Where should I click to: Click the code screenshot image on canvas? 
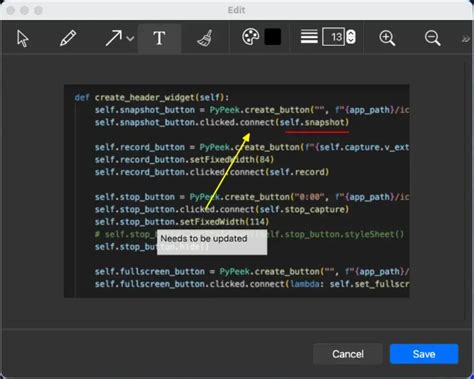click(237, 191)
